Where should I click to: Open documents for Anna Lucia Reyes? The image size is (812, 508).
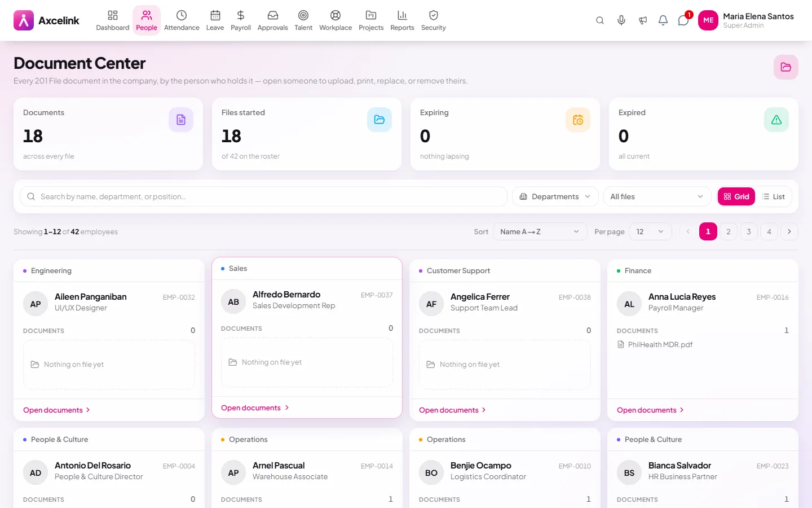[650, 410]
